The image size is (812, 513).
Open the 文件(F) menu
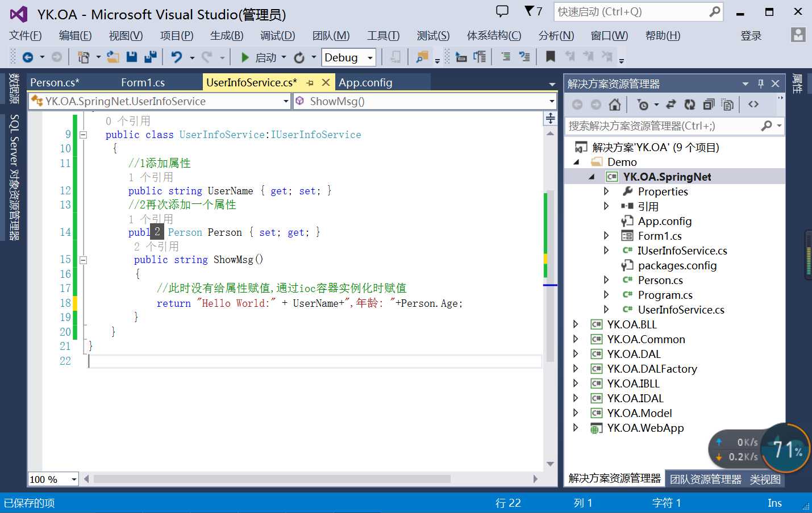click(26, 36)
